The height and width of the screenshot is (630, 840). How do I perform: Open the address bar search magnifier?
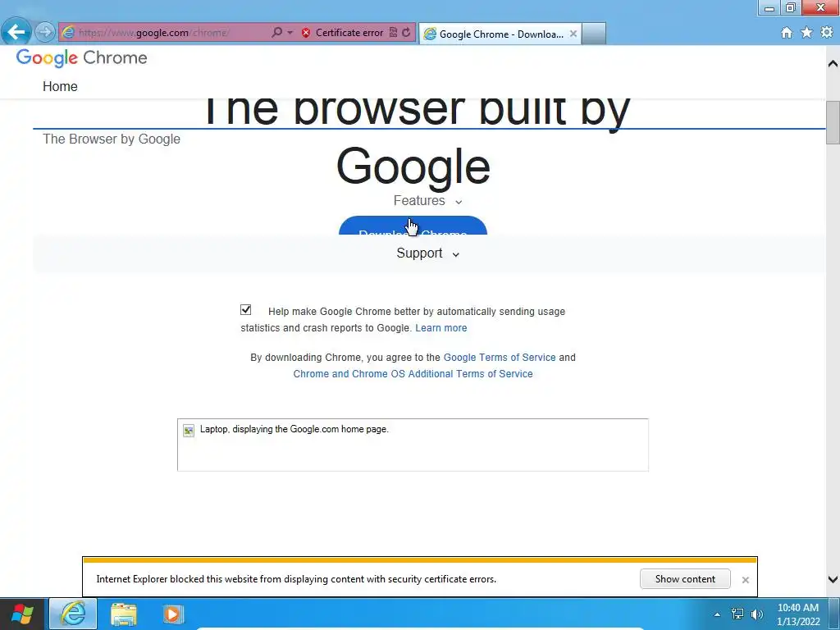click(x=277, y=33)
